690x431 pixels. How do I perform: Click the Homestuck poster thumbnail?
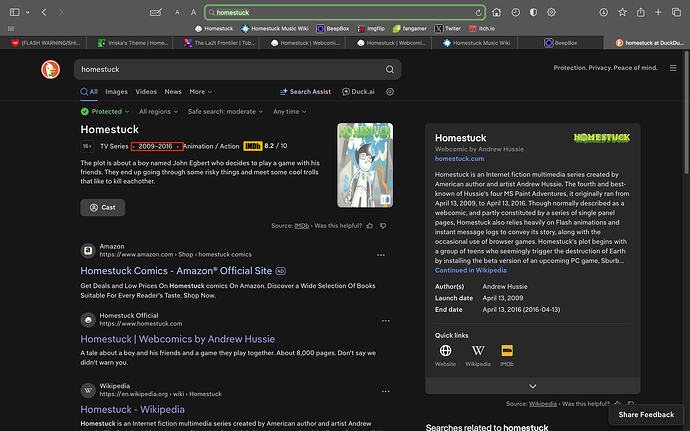(x=365, y=165)
